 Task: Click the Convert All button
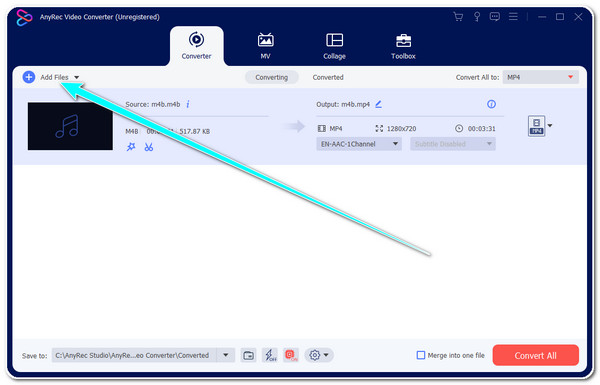click(535, 355)
